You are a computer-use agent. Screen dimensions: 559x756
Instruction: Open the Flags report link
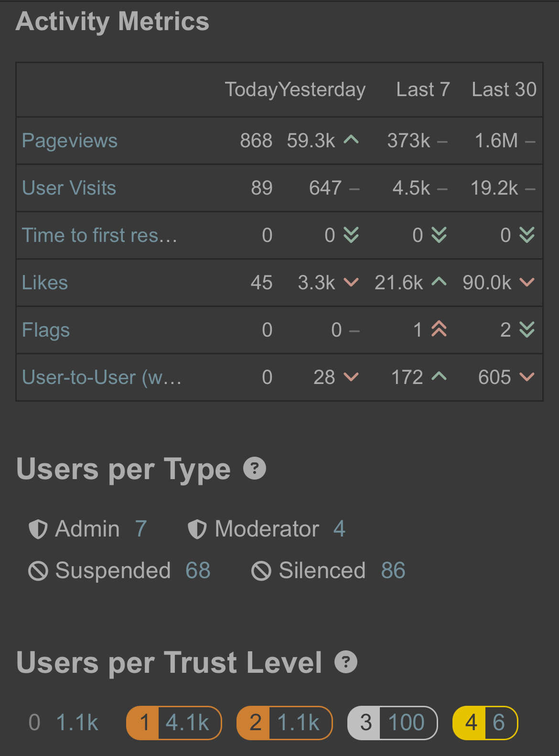tap(46, 330)
